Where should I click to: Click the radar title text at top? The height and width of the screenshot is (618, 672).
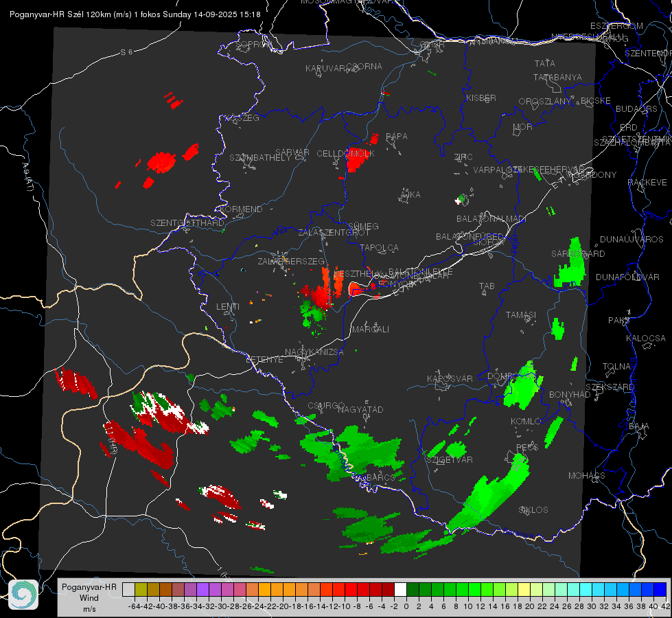point(135,14)
